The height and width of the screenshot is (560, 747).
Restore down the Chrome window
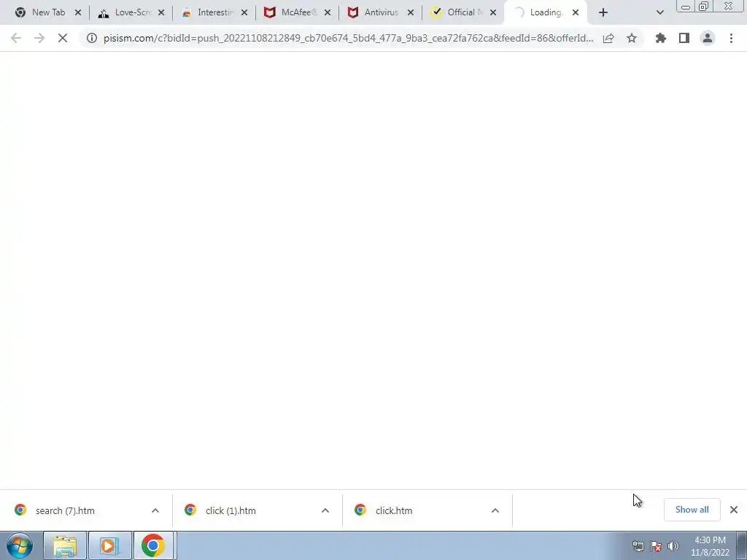[x=704, y=7]
